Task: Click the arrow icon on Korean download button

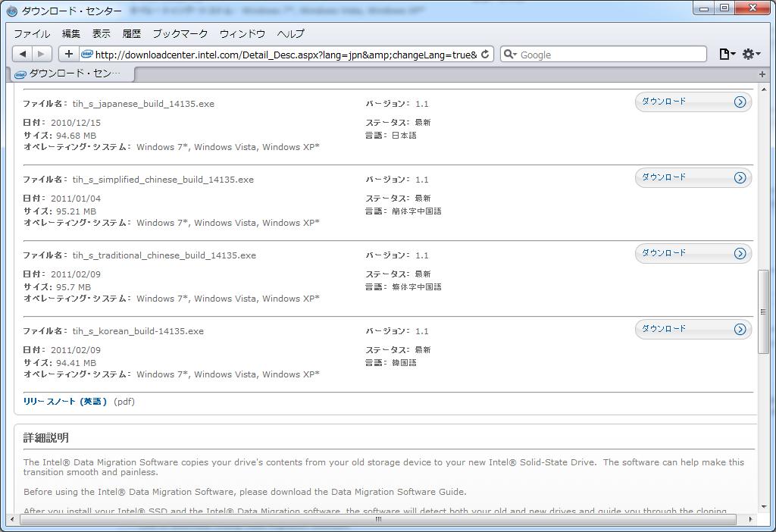Action: click(740, 329)
